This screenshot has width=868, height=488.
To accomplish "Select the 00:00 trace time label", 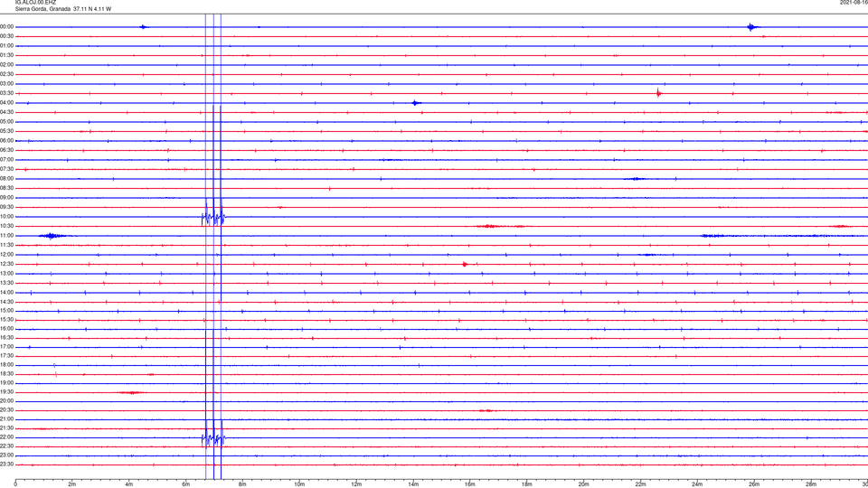I will point(6,26).
